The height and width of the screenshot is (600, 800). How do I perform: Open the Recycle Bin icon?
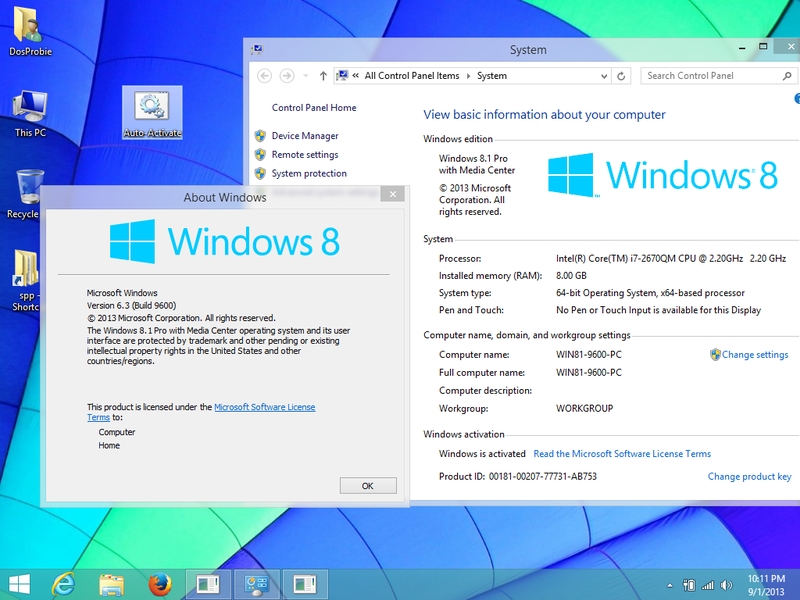coord(24,194)
